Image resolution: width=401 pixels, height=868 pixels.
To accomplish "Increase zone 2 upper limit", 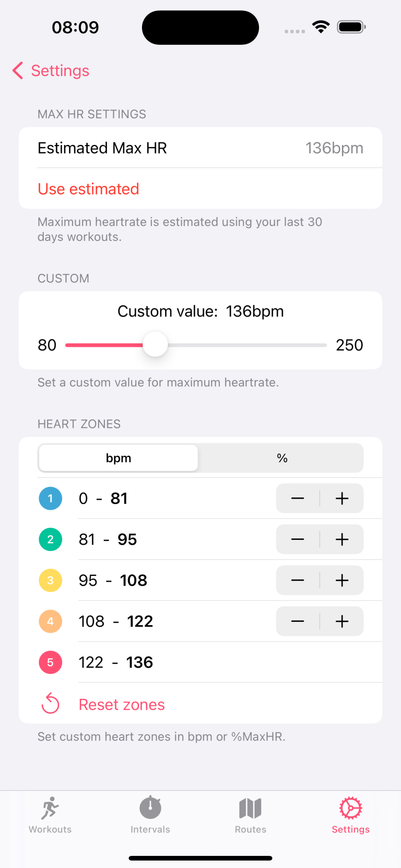I will pos(342,539).
